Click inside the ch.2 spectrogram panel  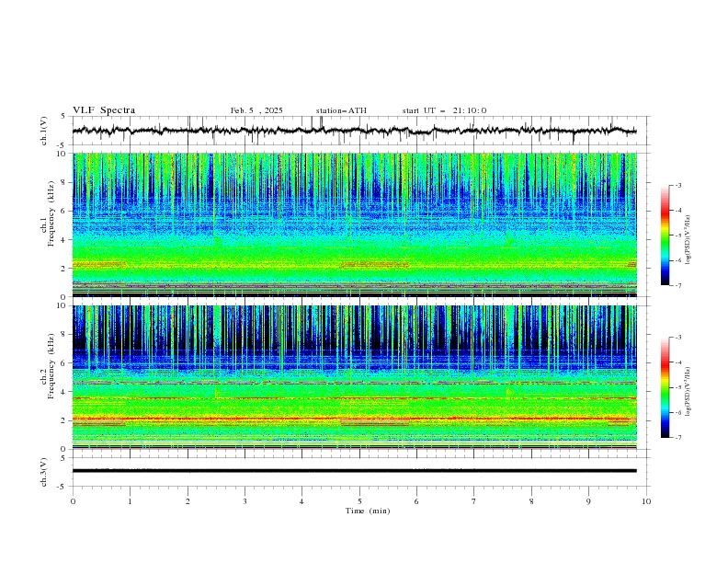point(355,377)
